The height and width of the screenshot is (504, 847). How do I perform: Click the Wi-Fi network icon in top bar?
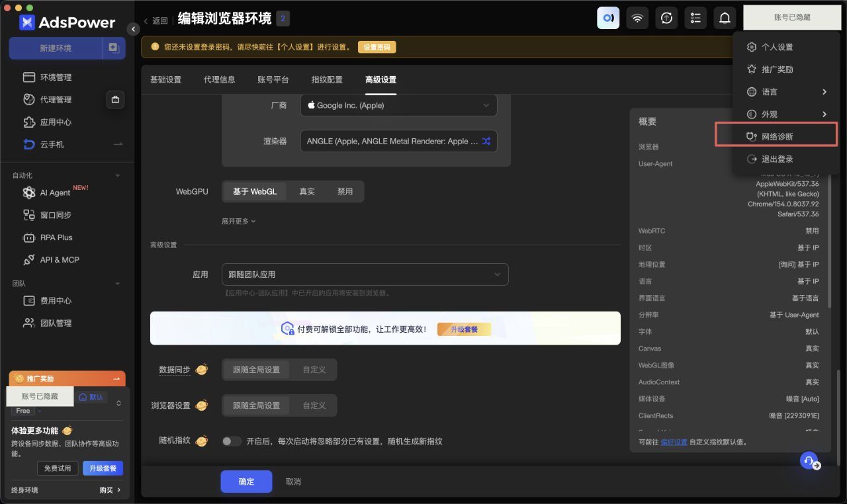[637, 18]
